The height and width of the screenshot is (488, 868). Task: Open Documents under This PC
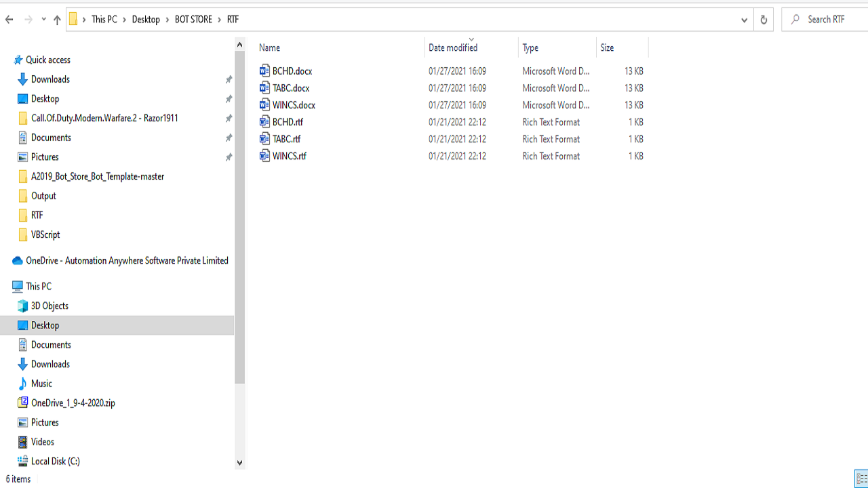(x=51, y=345)
